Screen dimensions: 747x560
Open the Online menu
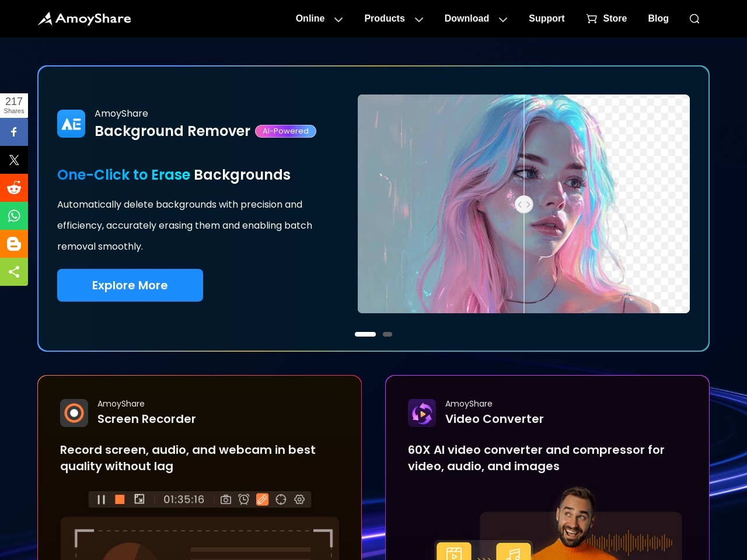click(310, 19)
